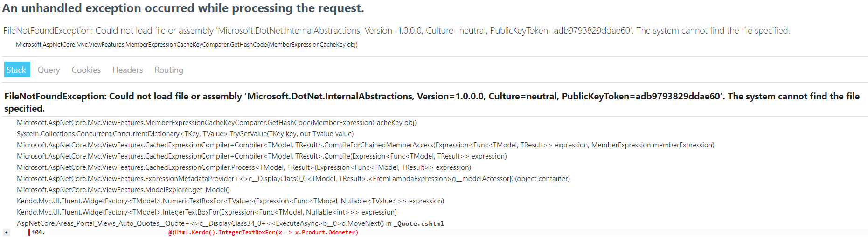Click the unhandled exception page title
This screenshot has width=868, height=237.
(183, 8)
